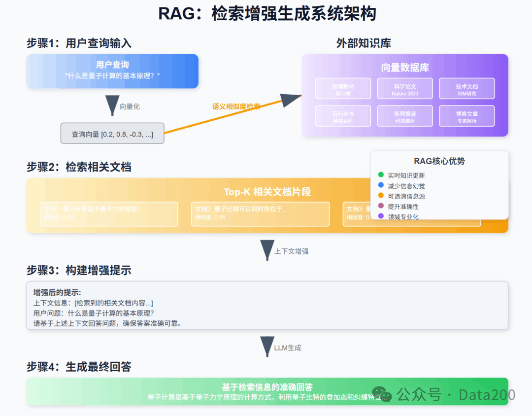Click the '向量化' arrow label
Image resolution: width=532 pixels, height=416 pixels.
tap(129, 106)
